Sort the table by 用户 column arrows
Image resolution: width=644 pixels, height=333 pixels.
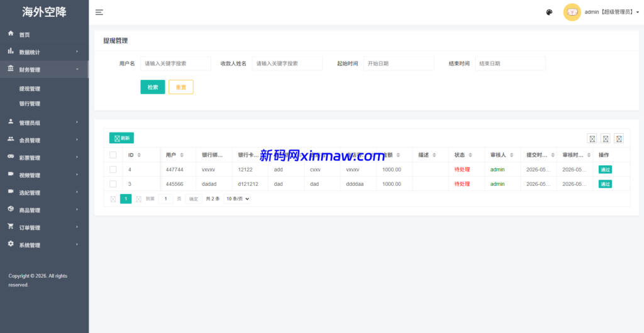click(x=182, y=155)
